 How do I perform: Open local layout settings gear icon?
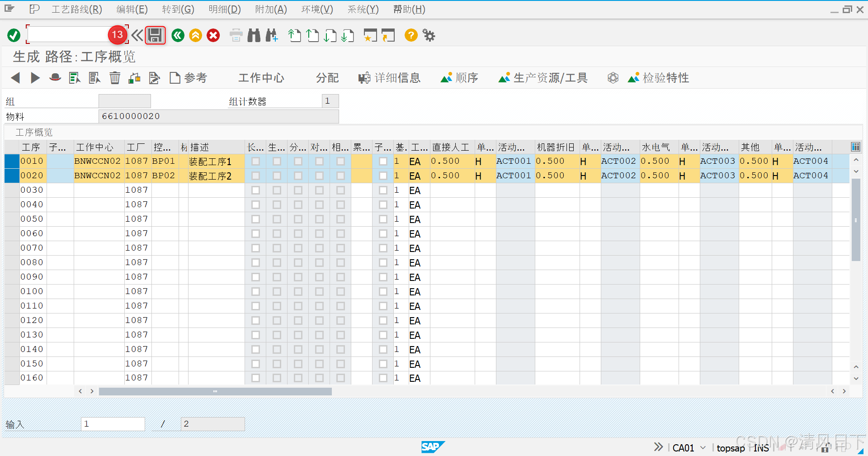pyautogui.click(x=428, y=35)
